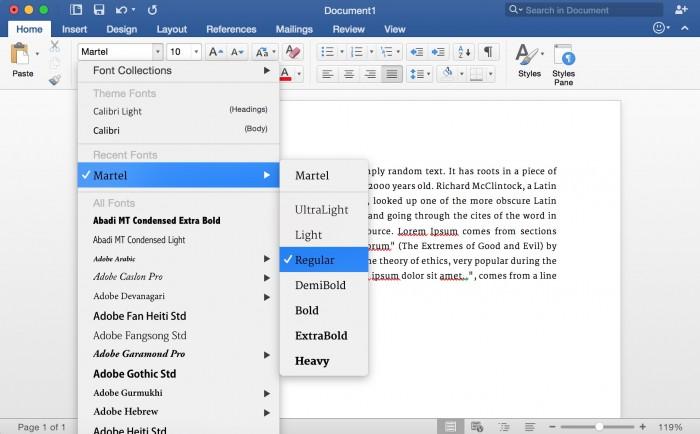Click Page 1 of 1 in status bar
This screenshot has height=434, width=700.
(42, 427)
